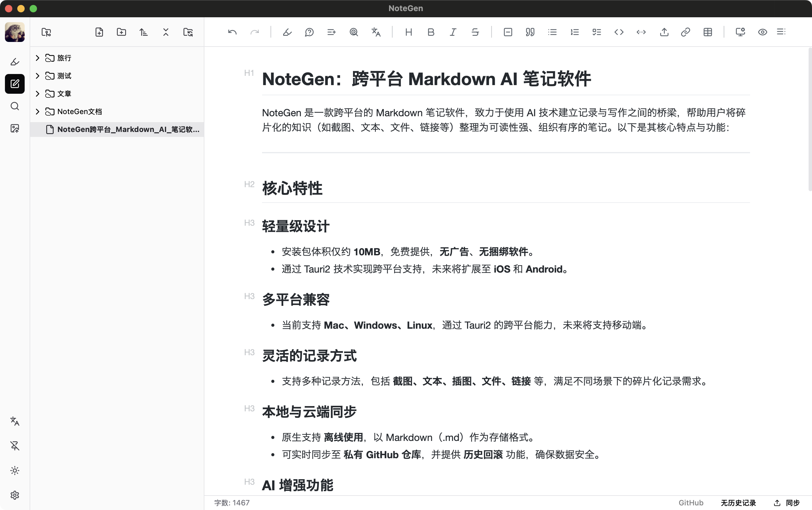Screen dimensions: 812x510
Task: Click the 本地与云端同步 heading
Action: pos(309,412)
